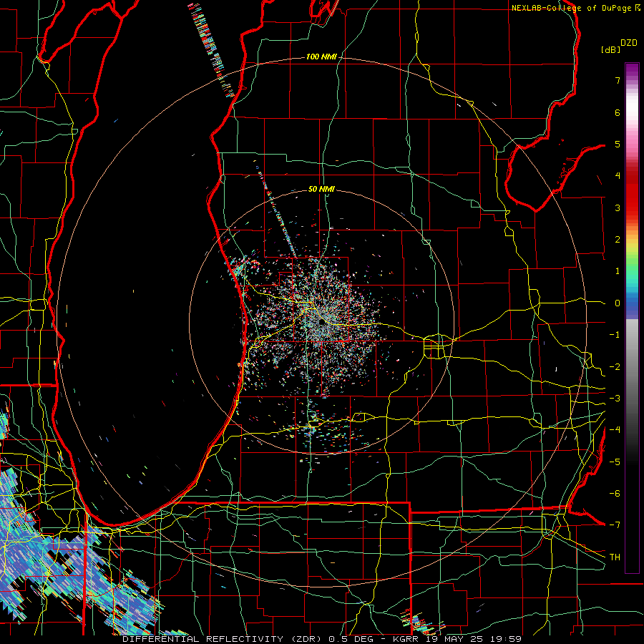Click the -7 dB tick label
The width and height of the screenshot is (644, 644).
(x=615, y=525)
